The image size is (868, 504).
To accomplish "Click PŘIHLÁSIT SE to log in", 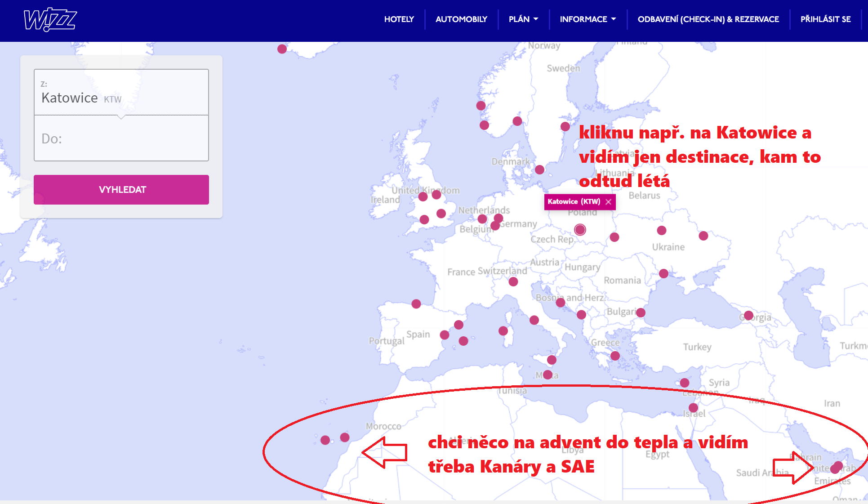I will tap(825, 19).
